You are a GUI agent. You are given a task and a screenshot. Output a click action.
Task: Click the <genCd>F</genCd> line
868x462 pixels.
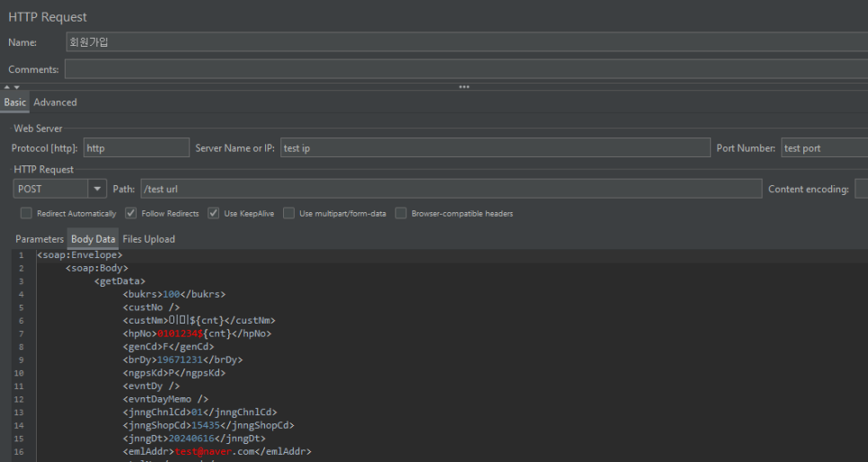(x=168, y=347)
